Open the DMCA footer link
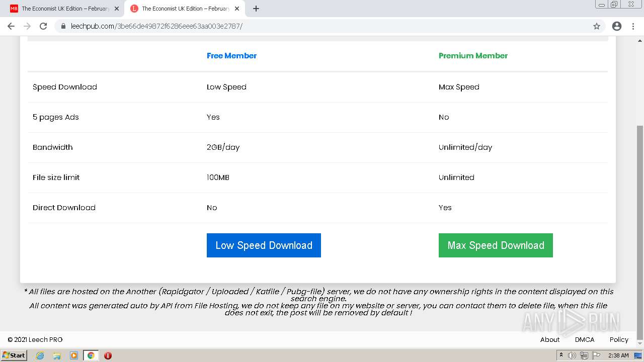This screenshot has width=644, height=362. [585, 339]
